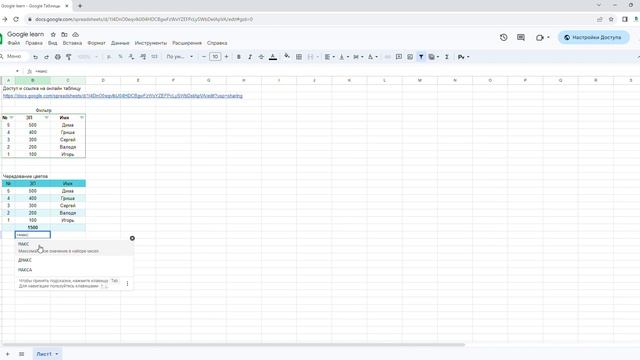
Task: Click the search menus box
Action: pos(14,57)
